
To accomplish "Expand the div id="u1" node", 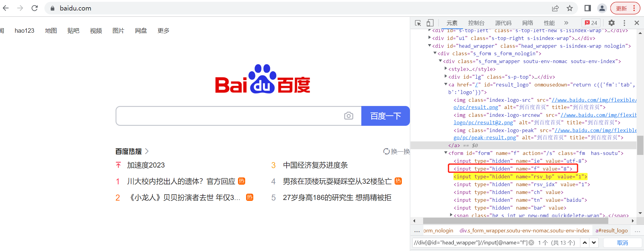I will 429,38.
